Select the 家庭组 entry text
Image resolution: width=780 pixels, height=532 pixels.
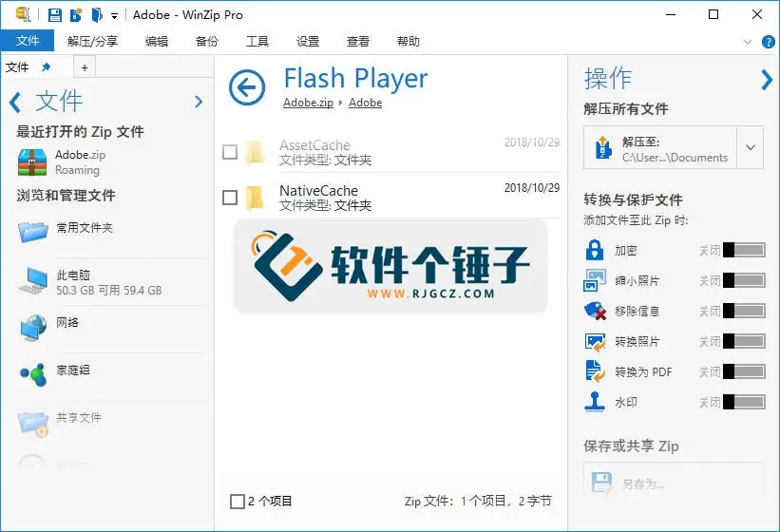coord(72,370)
